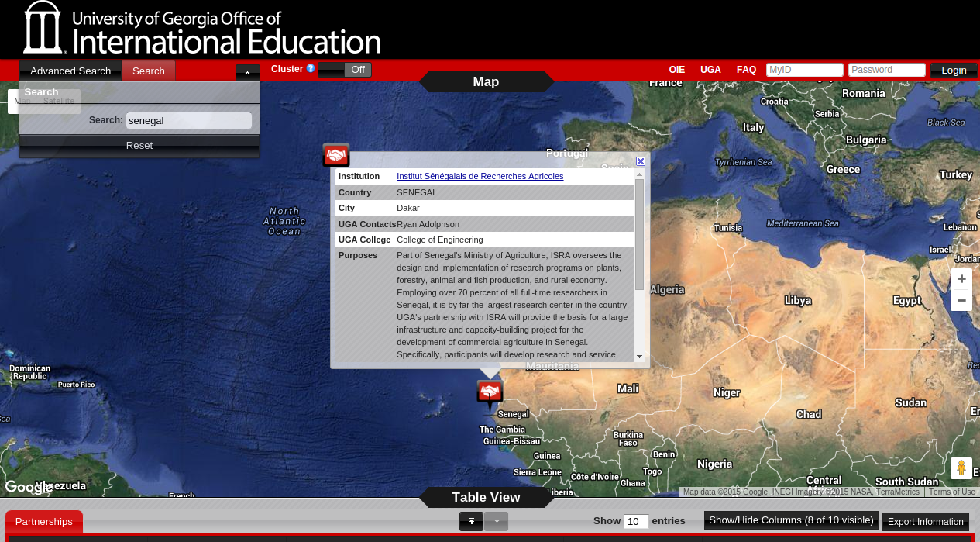The width and height of the screenshot is (980, 542).
Task: Click the Dakar city value
Action: click(x=408, y=208)
